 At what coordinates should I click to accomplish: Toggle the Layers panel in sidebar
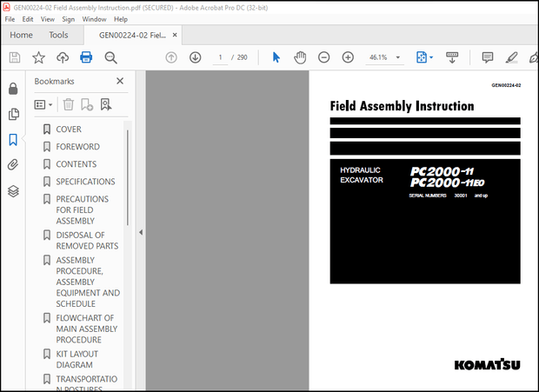coord(13,190)
